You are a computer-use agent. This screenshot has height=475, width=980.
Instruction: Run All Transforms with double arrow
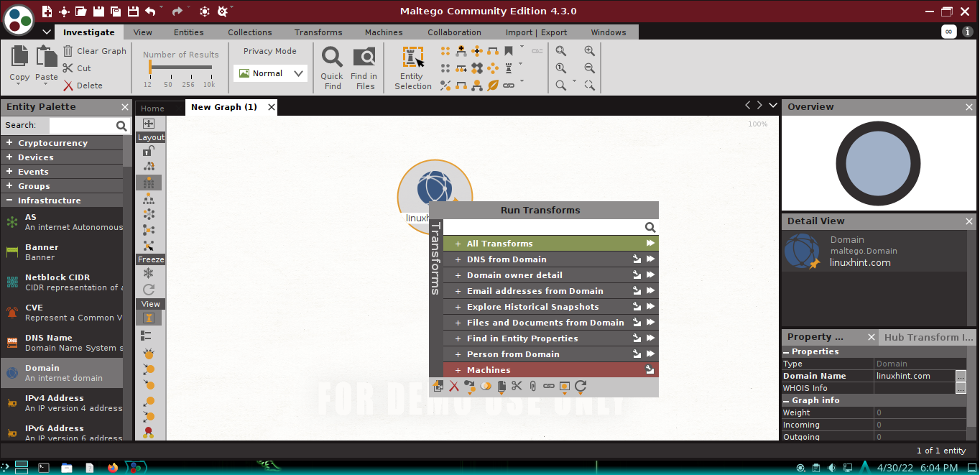650,244
